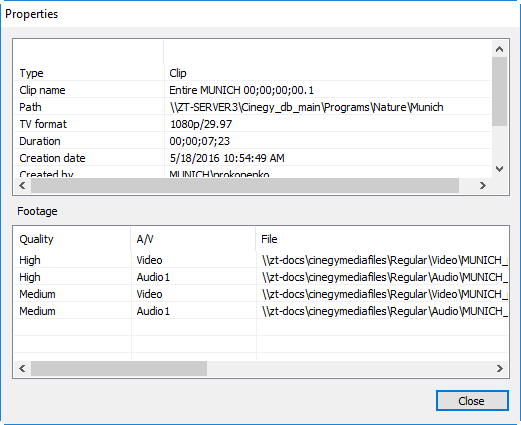Viewport: 521px width, 425px height.
Task: Select the High quality Audio1 row
Action: pos(261,277)
